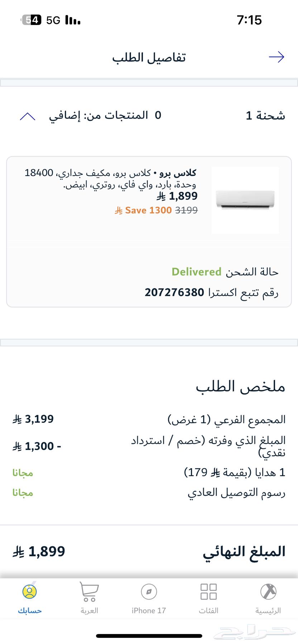Viewport: 298px width, 644px height.
Task: Tap the Save 1300 discount label
Action: tap(148, 210)
